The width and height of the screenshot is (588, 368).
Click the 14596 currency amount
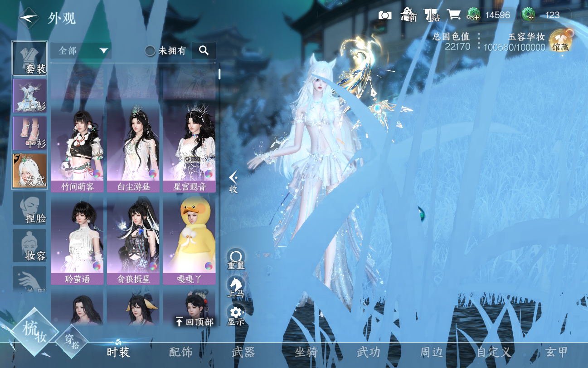click(x=498, y=15)
